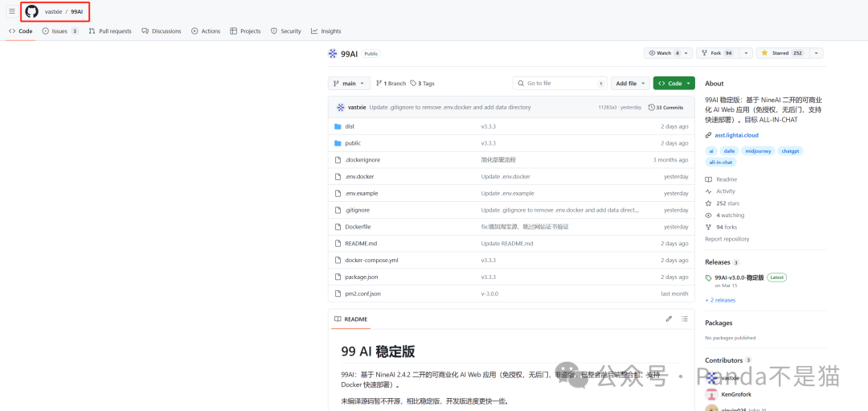Image resolution: width=868 pixels, height=411 pixels.
Task: Open the dist folder
Action: click(x=350, y=126)
